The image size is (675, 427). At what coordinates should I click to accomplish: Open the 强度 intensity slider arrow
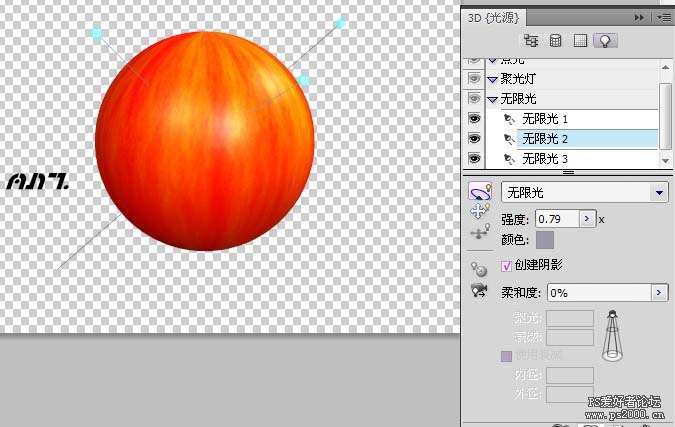[587, 219]
